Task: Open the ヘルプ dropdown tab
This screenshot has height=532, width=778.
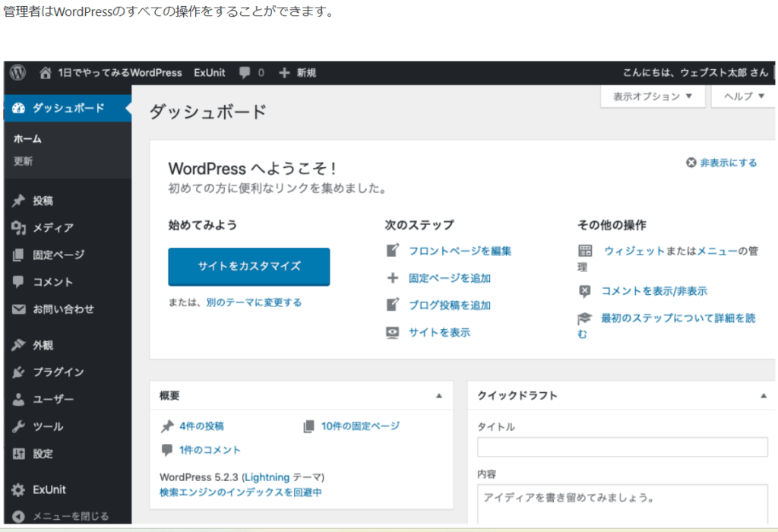Action: [743, 97]
